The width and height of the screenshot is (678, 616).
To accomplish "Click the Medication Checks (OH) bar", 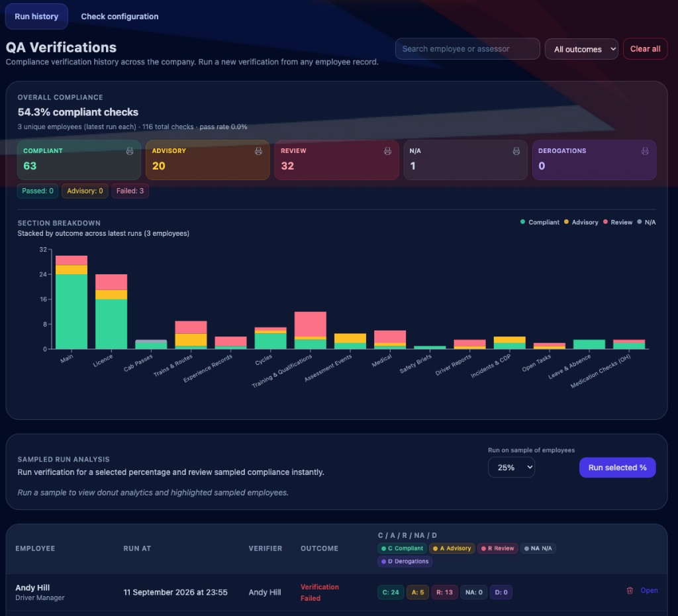I will click(629, 344).
